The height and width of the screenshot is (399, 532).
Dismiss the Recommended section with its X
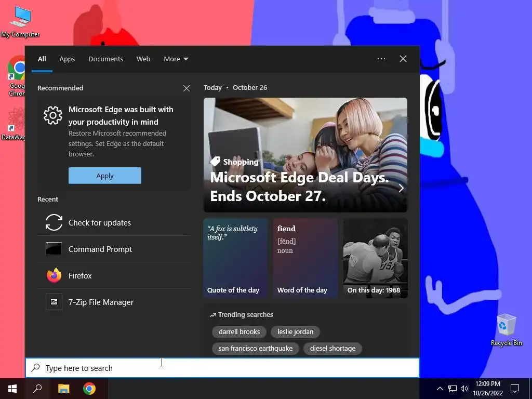click(x=187, y=88)
